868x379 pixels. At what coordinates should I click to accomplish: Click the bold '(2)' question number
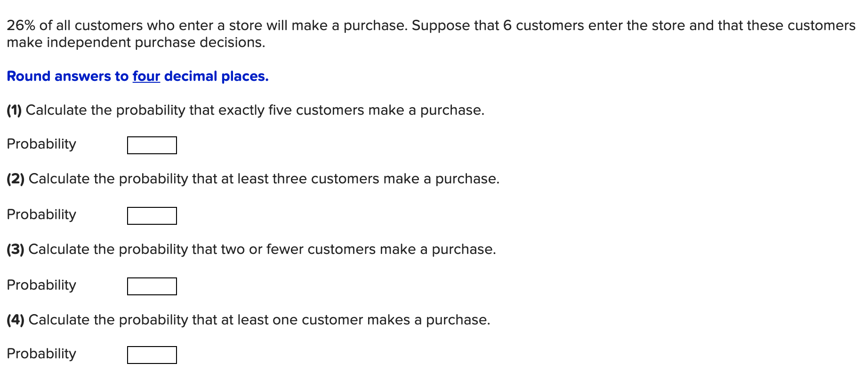pos(16,179)
